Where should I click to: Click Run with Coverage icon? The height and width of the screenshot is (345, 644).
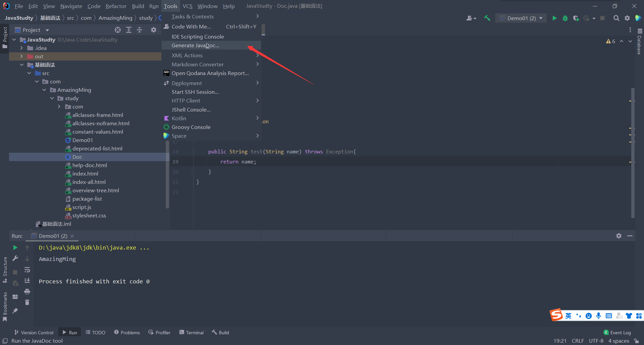(576, 18)
